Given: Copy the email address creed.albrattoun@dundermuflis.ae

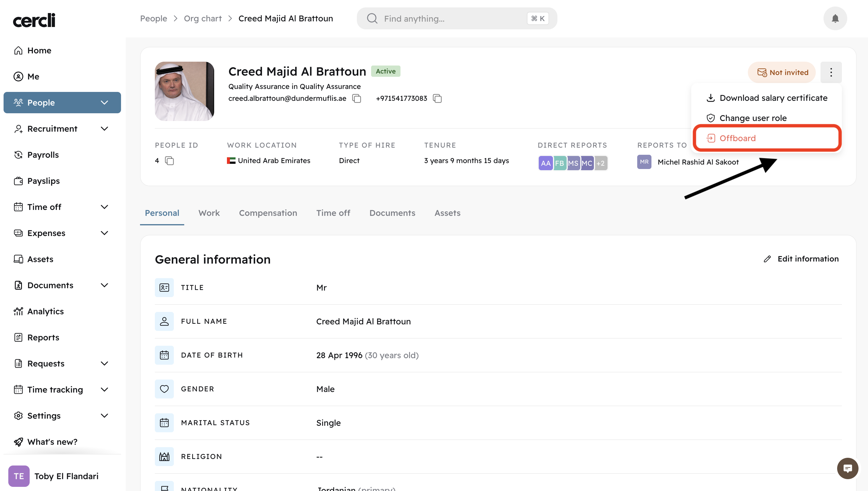Looking at the screenshot, I should (357, 98).
